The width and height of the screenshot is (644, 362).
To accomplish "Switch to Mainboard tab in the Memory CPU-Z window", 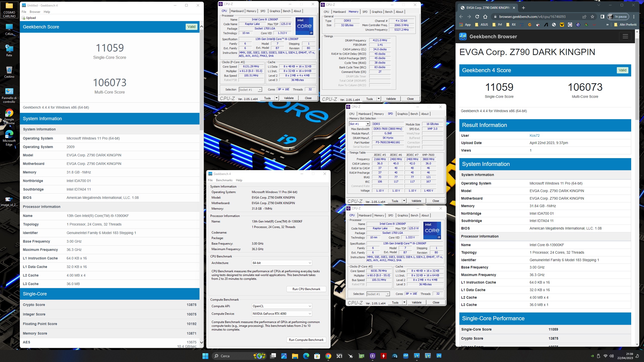I will point(339,12).
